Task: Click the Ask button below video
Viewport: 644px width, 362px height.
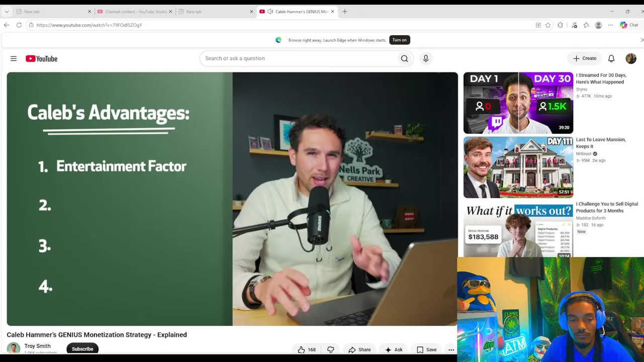Action: pyautogui.click(x=393, y=349)
